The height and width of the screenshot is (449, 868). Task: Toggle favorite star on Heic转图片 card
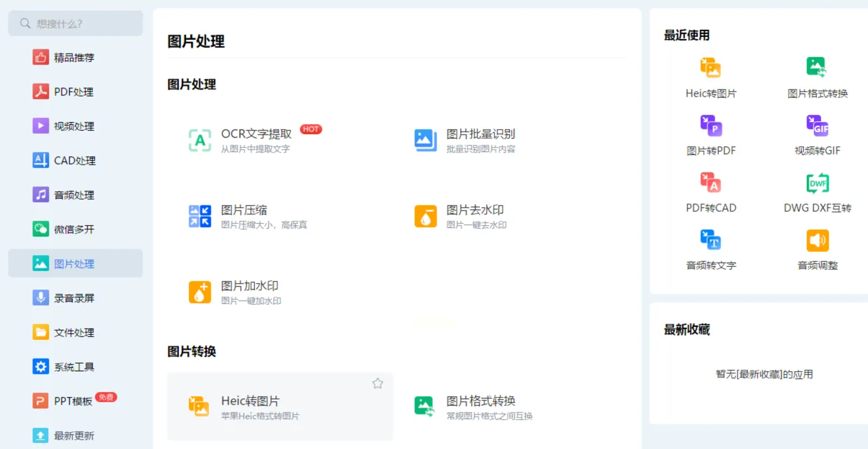point(377,383)
